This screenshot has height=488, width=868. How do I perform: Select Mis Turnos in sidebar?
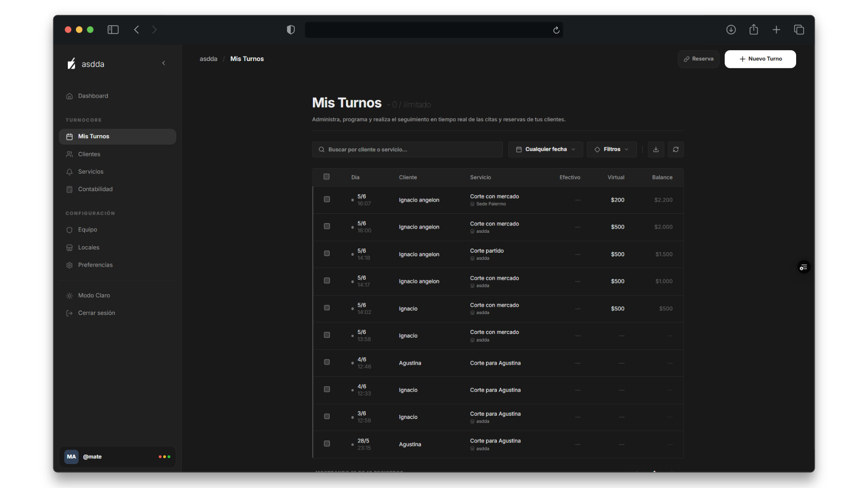[118, 136]
